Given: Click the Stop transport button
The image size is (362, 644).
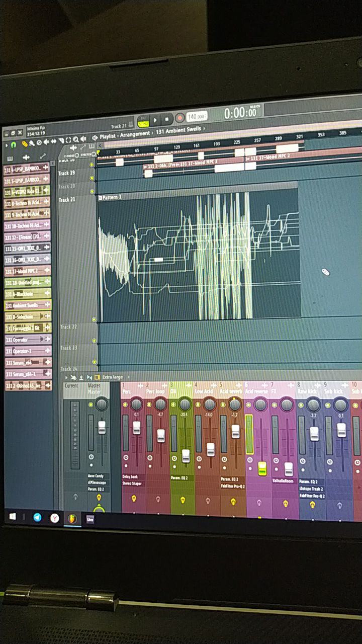Looking at the screenshot, I should coord(167,120).
